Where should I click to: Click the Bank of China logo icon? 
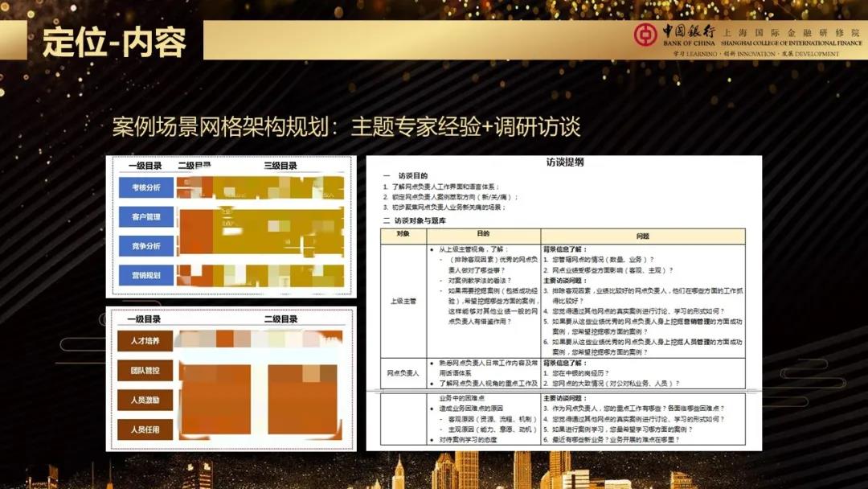click(645, 35)
